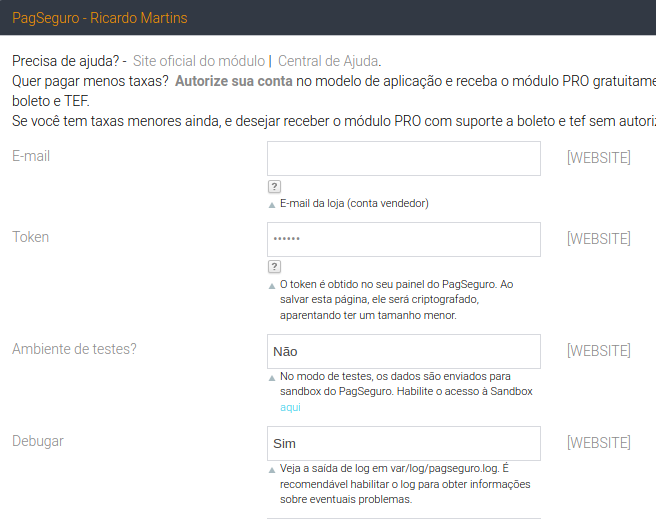This screenshot has height=519, width=656.
Task: Focus the Token password field
Action: [x=404, y=239]
